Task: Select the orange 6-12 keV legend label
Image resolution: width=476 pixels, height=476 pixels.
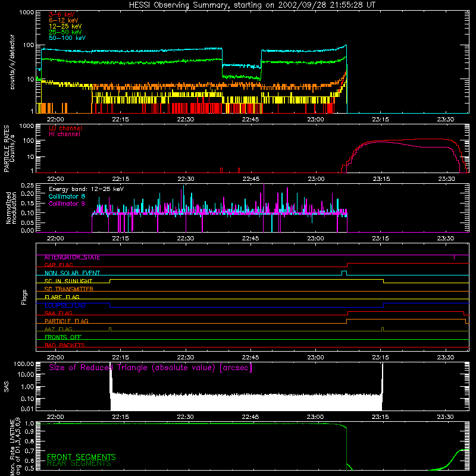Action: click(64, 20)
